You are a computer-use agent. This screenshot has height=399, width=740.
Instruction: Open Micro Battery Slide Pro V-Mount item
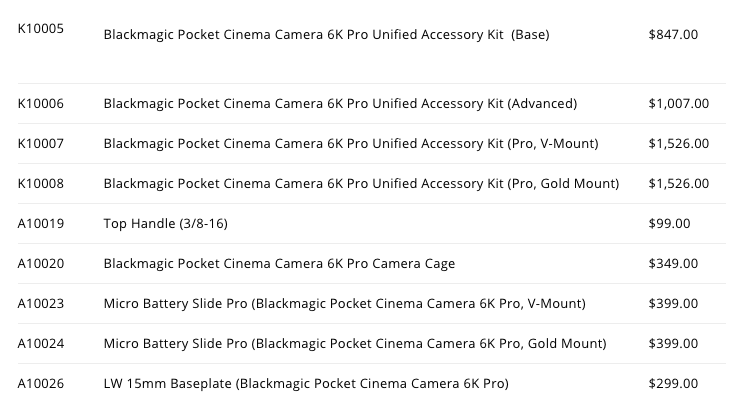tap(345, 304)
